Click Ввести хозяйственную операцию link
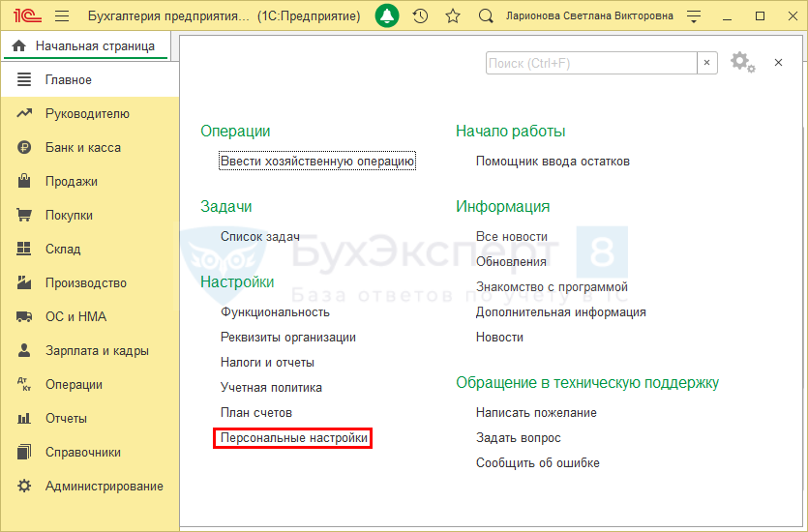 pyautogui.click(x=317, y=162)
